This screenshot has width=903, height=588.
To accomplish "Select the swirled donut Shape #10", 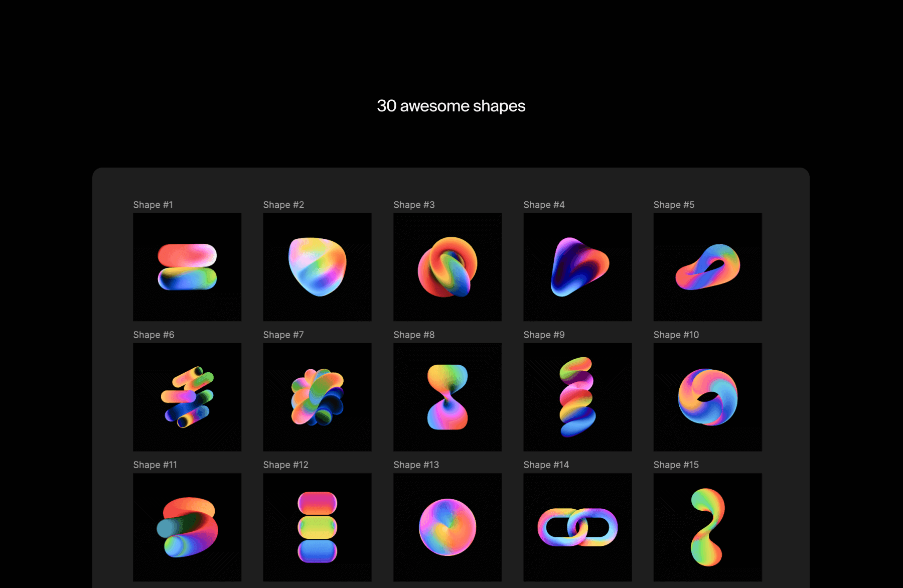I will point(707,397).
